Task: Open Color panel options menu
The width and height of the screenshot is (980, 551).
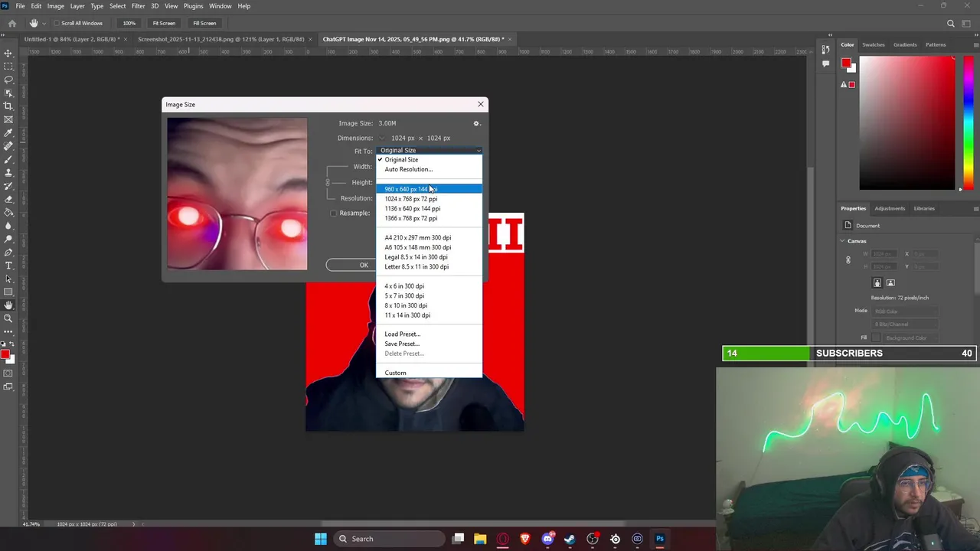Action: point(975,44)
